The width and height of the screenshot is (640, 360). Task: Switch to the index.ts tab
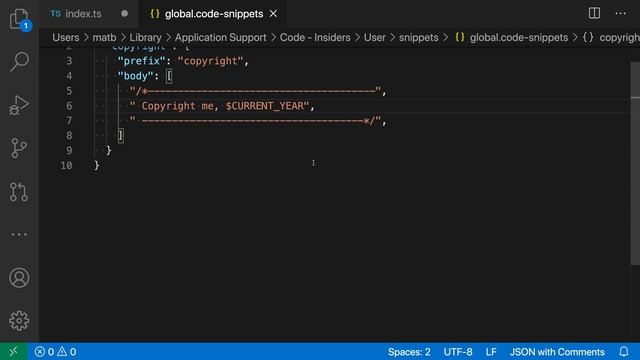(83, 14)
